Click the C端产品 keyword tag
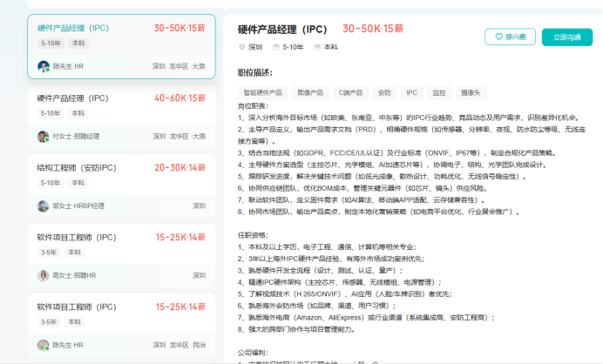The image size is (603, 364). coord(349,91)
